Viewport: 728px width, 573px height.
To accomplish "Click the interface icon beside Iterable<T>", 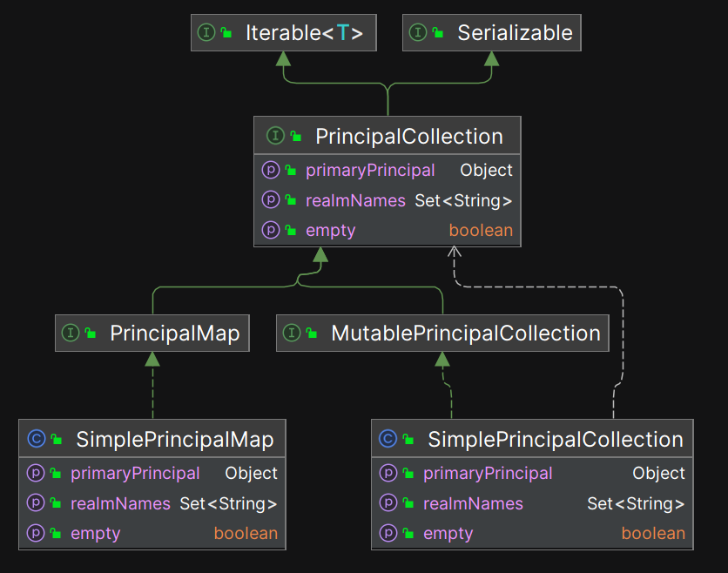I will click(206, 33).
